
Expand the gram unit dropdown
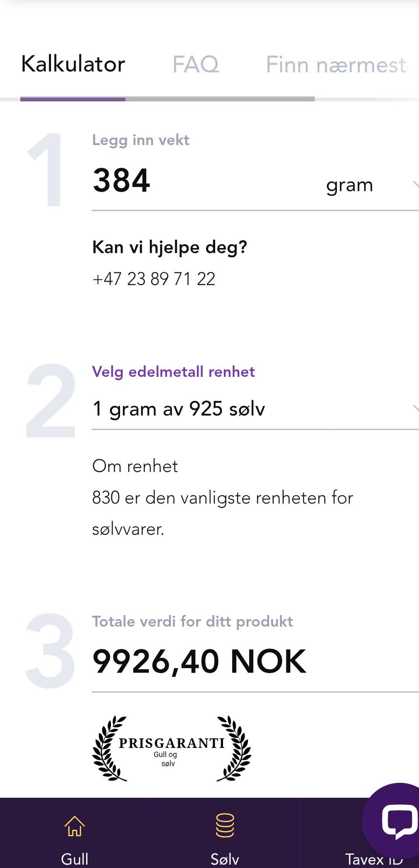tap(350, 185)
